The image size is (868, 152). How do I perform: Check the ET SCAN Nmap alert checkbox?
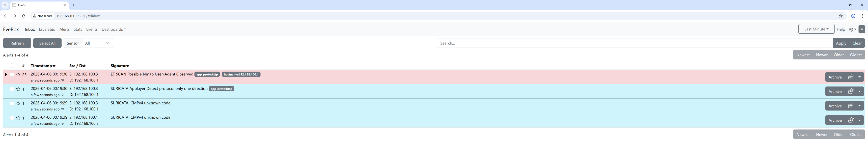[12, 75]
